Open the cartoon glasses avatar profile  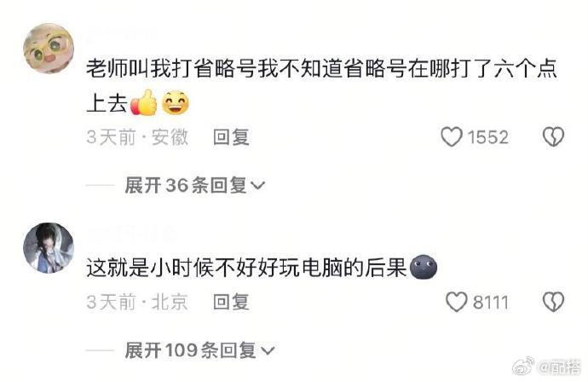click(x=49, y=49)
